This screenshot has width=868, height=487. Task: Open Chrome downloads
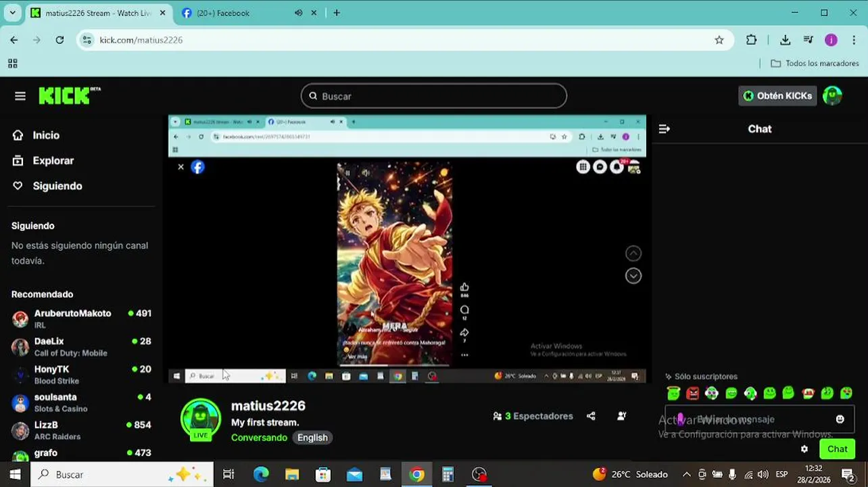785,40
